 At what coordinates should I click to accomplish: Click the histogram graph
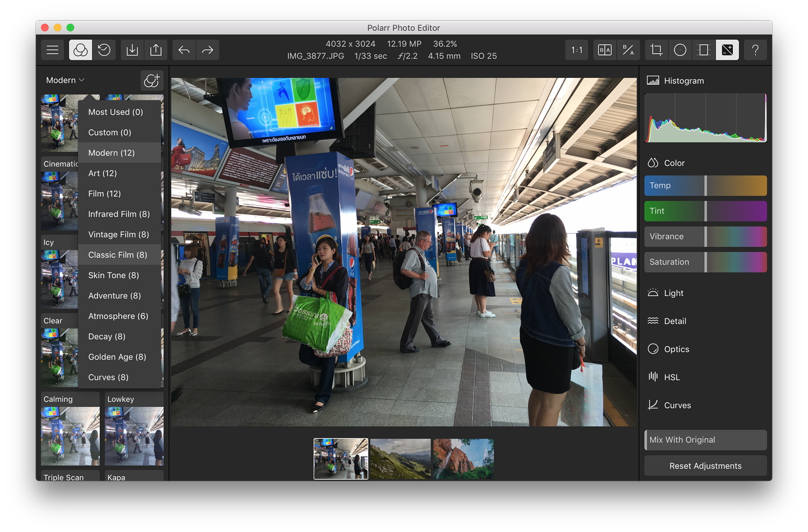pyautogui.click(x=705, y=118)
